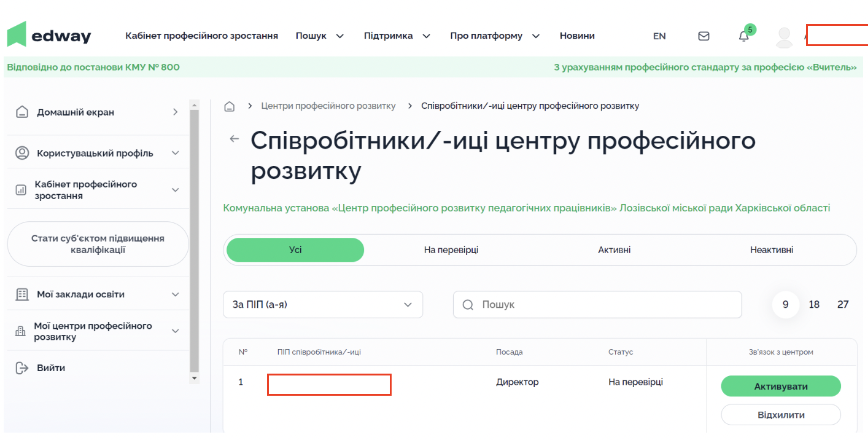Open the За ПІП (а-я) sort dropdown
868x440 pixels.
coord(323,305)
